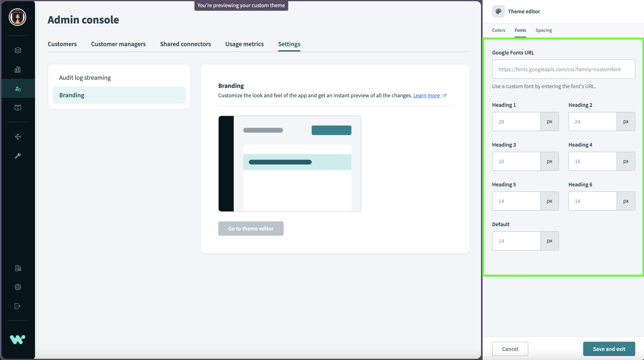This screenshot has width=644, height=360.
Task: Click the Google Fonts URL input field
Action: (x=563, y=69)
